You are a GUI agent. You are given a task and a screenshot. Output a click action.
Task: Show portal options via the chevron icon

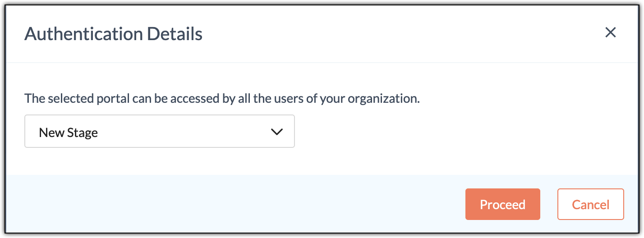(276, 132)
